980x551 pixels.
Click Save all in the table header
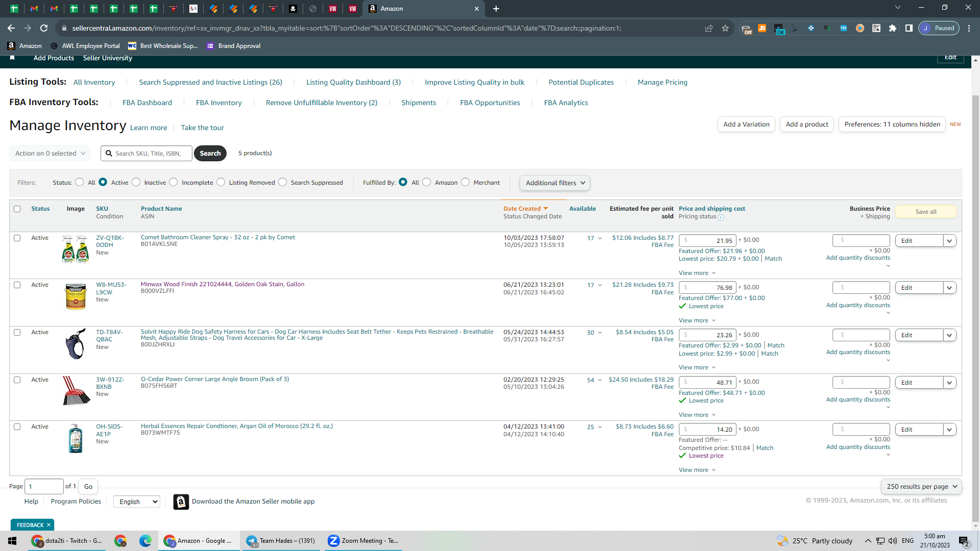(x=926, y=212)
